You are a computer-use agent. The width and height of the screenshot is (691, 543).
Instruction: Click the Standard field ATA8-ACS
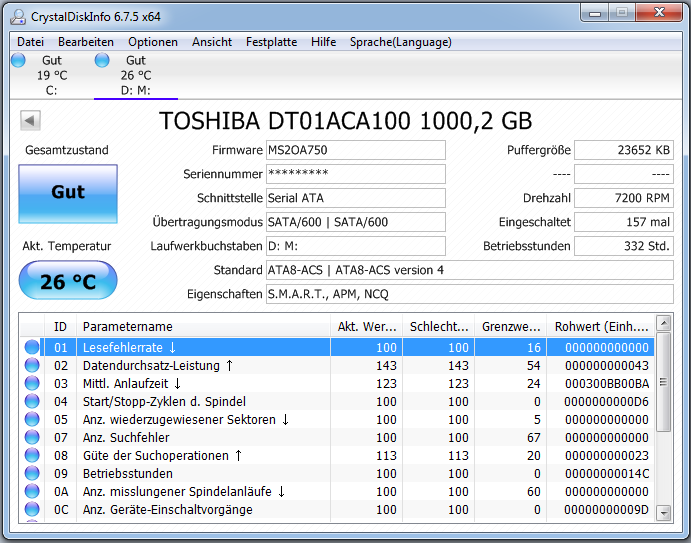[470, 270]
